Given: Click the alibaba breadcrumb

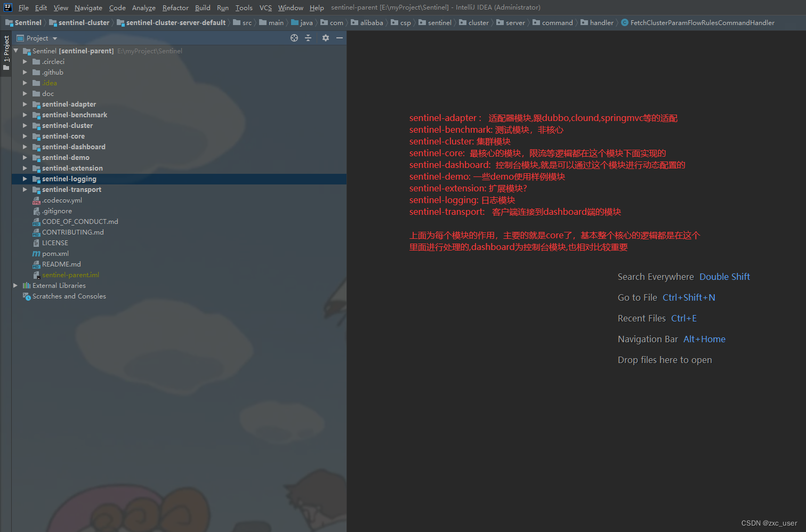Looking at the screenshot, I should [x=367, y=22].
